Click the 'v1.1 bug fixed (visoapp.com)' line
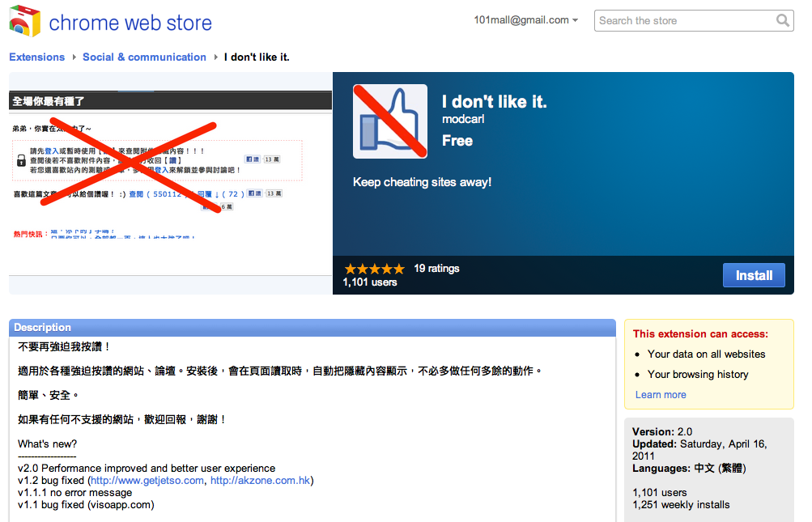This screenshot has width=812, height=522. tap(86, 504)
